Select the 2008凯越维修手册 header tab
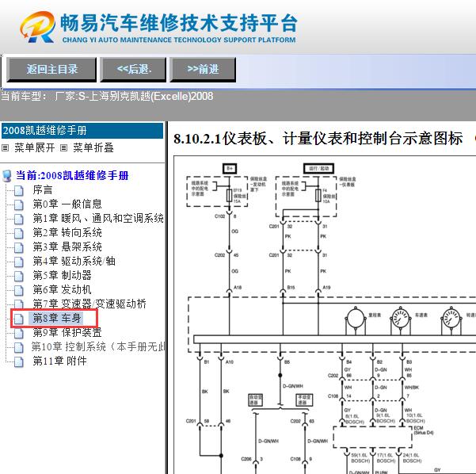Screen dimensions: 476x474 point(82,131)
